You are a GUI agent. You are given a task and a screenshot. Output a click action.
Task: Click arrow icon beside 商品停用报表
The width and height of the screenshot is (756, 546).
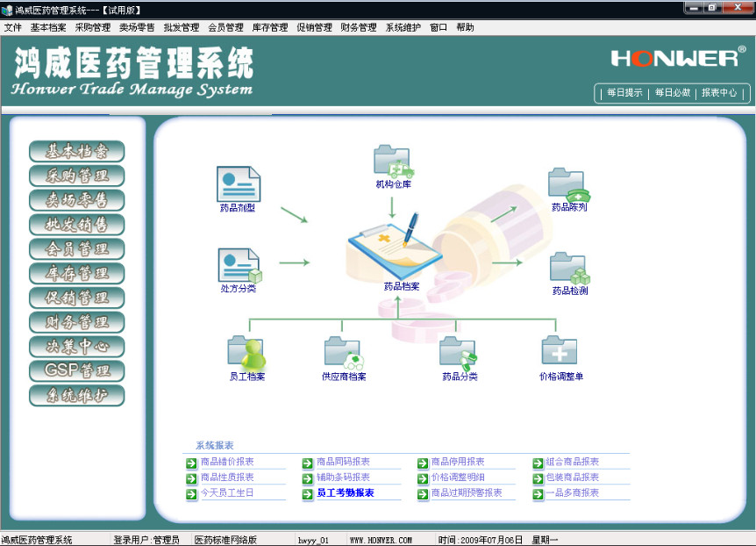423,463
